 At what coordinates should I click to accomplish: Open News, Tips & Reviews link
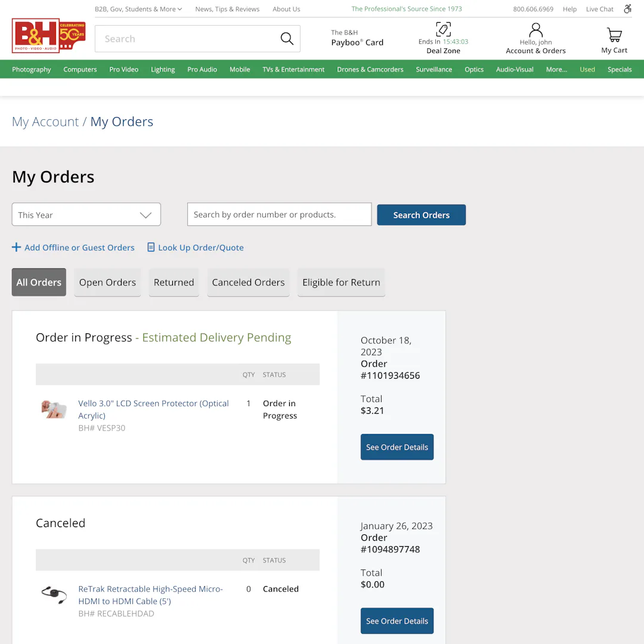(227, 9)
